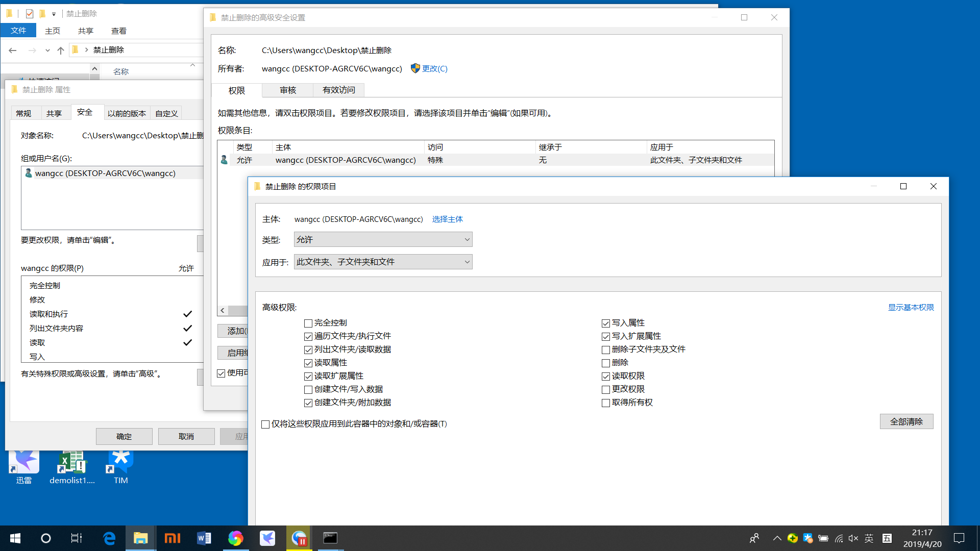The width and height of the screenshot is (980, 551).
Task: Click the 显示基本权限 link
Action: pyautogui.click(x=910, y=307)
